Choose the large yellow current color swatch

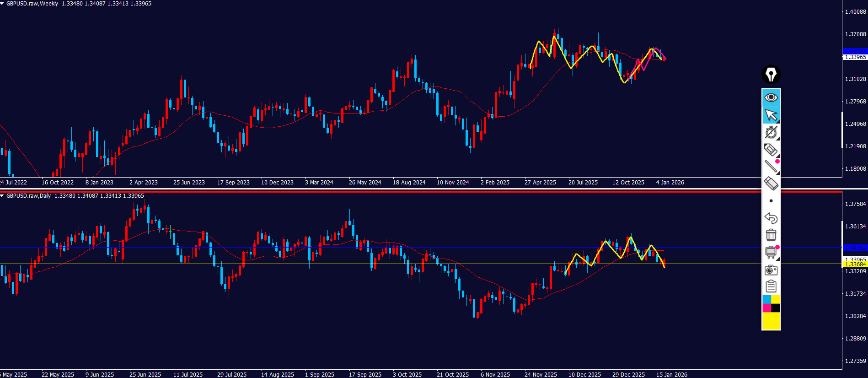tap(771, 321)
